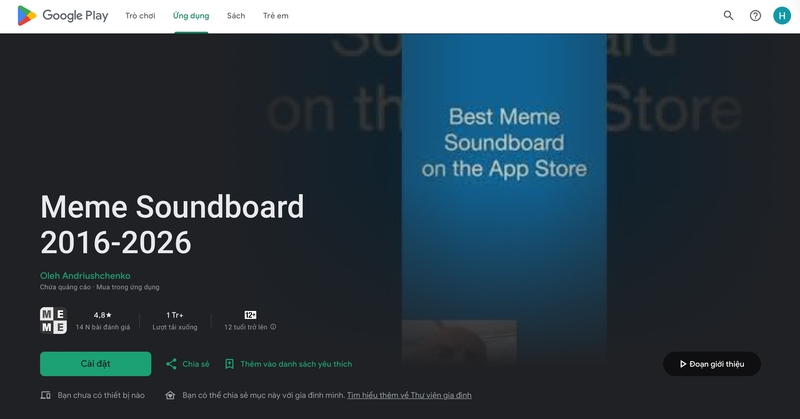Screen dimensions: 800x419
Task: Click the 4,8 star rating value
Action: coord(103,315)
